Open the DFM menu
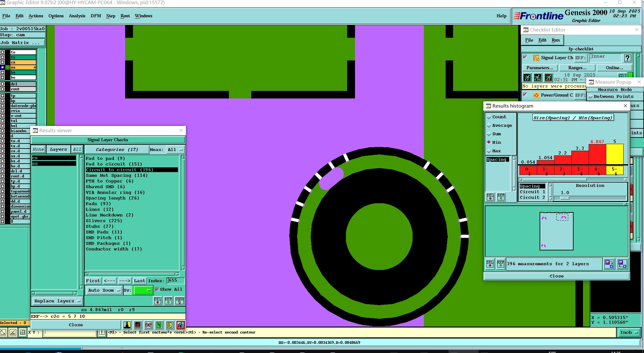The height and width of the screenshot is (353, 644). click(x=96, y=16)
